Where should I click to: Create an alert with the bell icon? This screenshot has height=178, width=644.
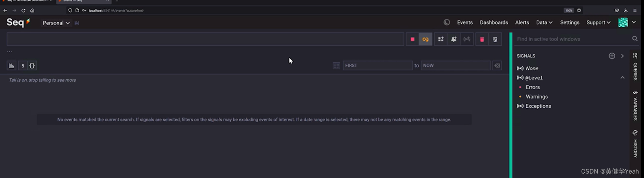click(454, 39)
